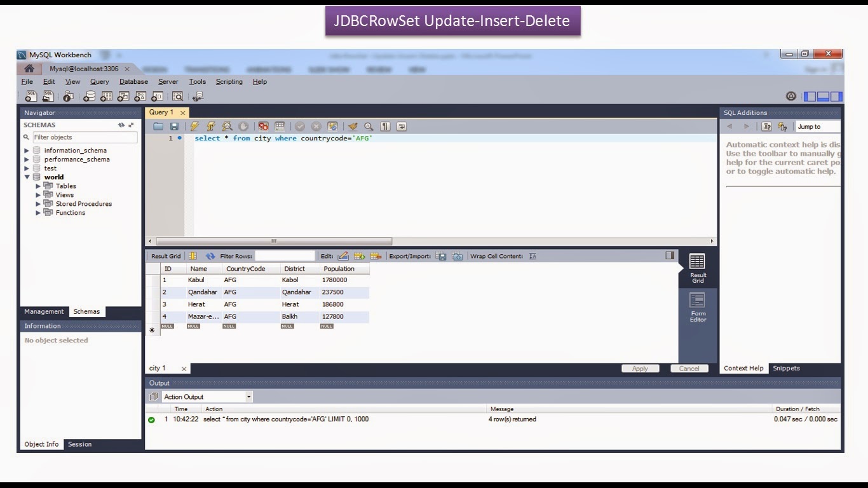Expand Tables under world schema
This screenshot has height=488, width=868.
coord(38,186)
